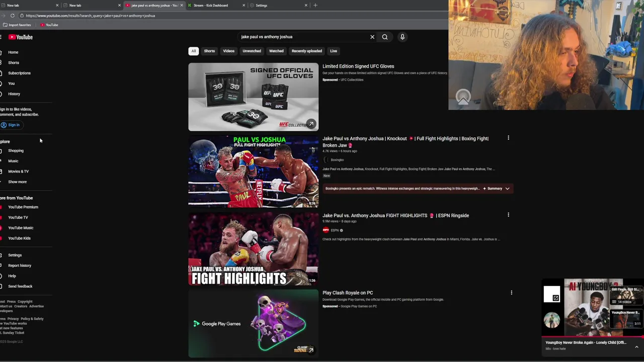Viewport: 644px width, 362px height.
Task: Select the Unwatched filter chip
Action: [252, 51]
